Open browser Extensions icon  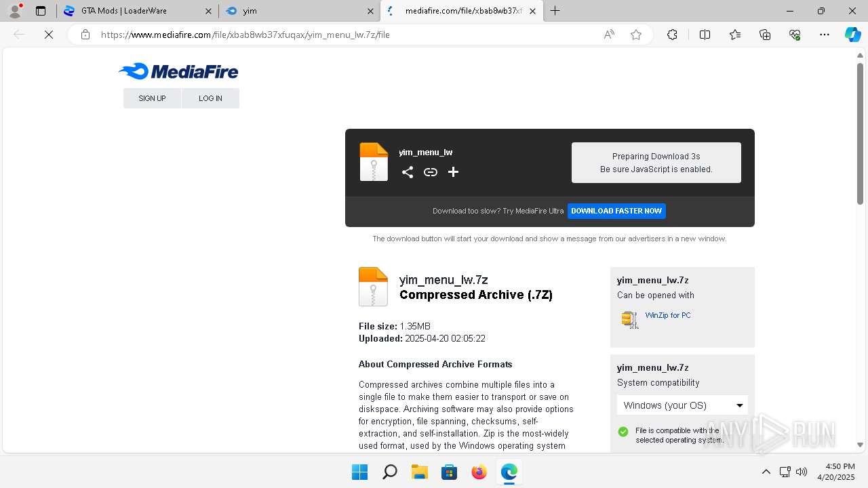pyautogui.click(x=672, y=35)
